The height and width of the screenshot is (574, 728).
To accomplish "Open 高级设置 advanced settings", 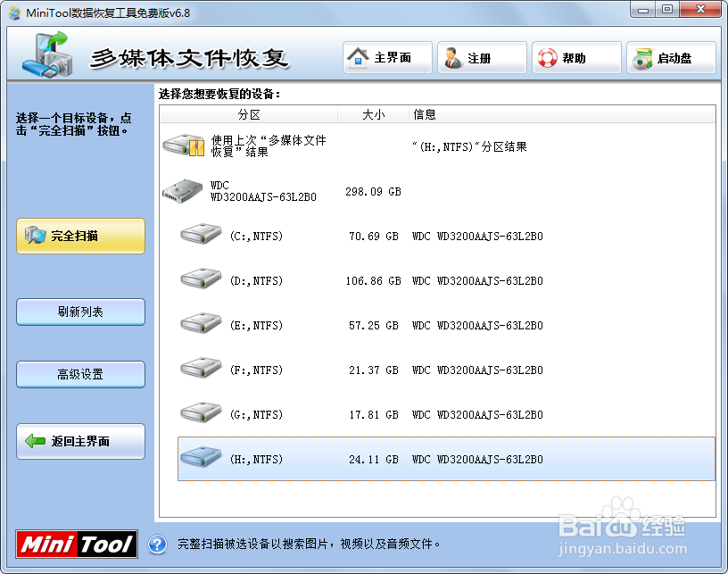I will [x=81, y=374].
